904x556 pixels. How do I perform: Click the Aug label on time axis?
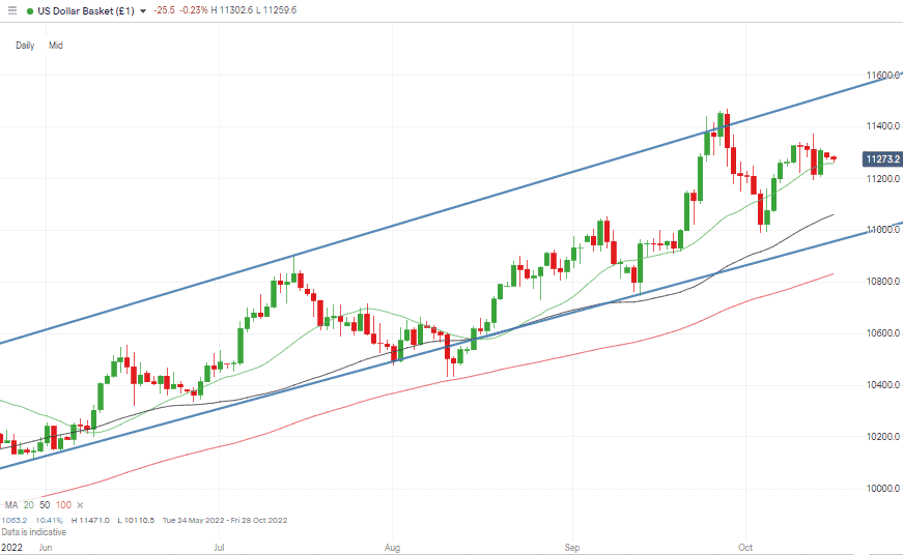[x=392, y=547]
